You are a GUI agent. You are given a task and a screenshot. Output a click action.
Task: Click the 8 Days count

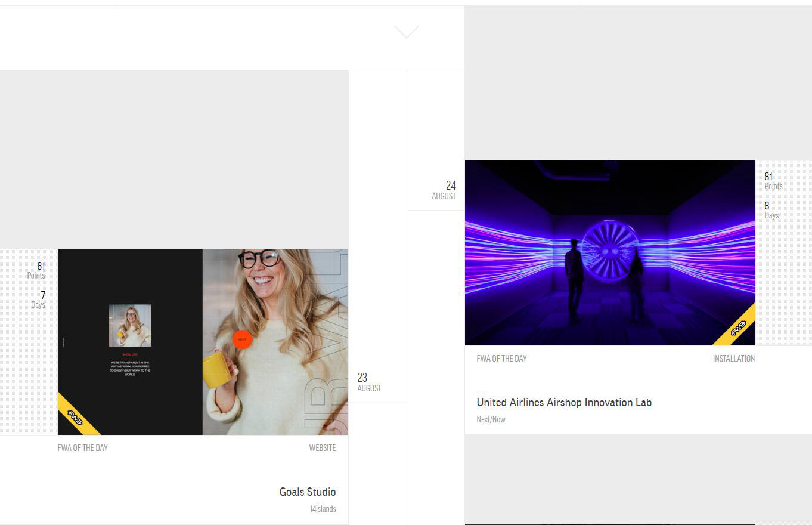point(771,210)
